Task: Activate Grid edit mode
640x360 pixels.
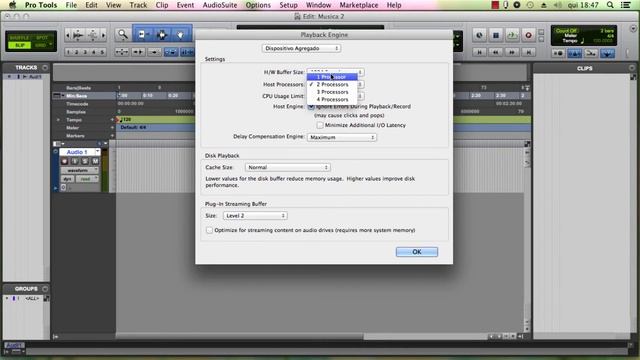Action: coord(40,45)
